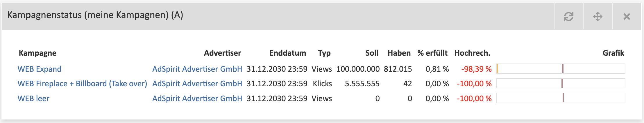The image size is (644, 123).
Task: Open WEB Fireplace + Billboard campaign link
Action: point(82,84)
